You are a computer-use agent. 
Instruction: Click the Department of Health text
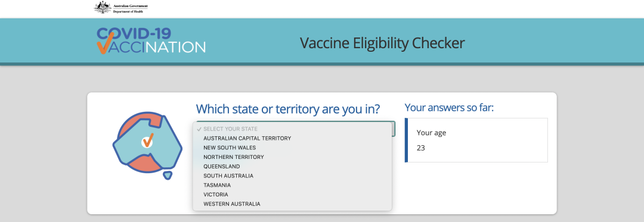click(x=127, y=11)
